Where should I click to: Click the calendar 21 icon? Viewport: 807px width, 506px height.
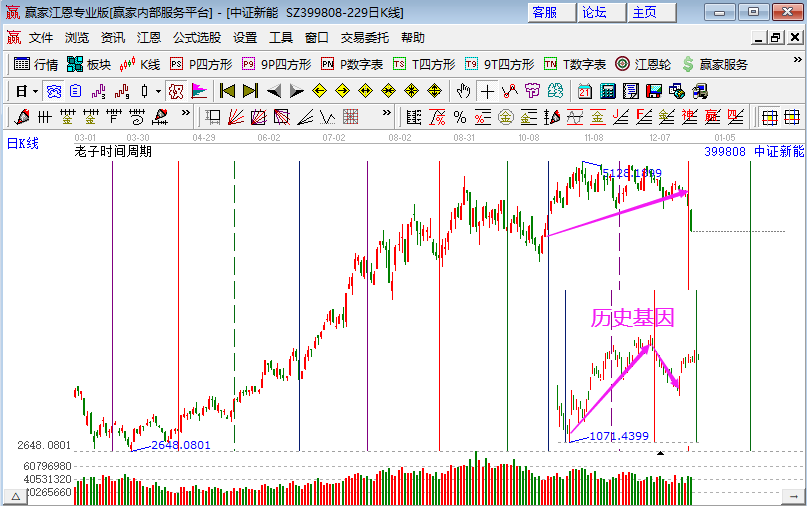tap(585, 92)
